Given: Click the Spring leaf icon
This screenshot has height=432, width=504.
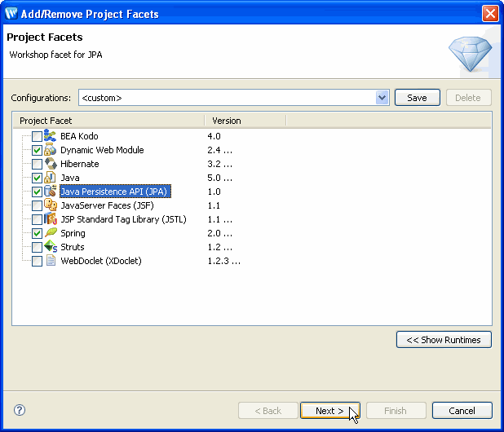Looking at the screenshot, I should click(x=50, y=233).
